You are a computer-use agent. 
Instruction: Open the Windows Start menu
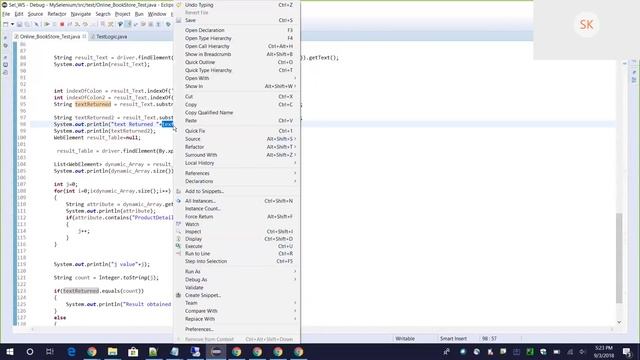click(10, 351)
